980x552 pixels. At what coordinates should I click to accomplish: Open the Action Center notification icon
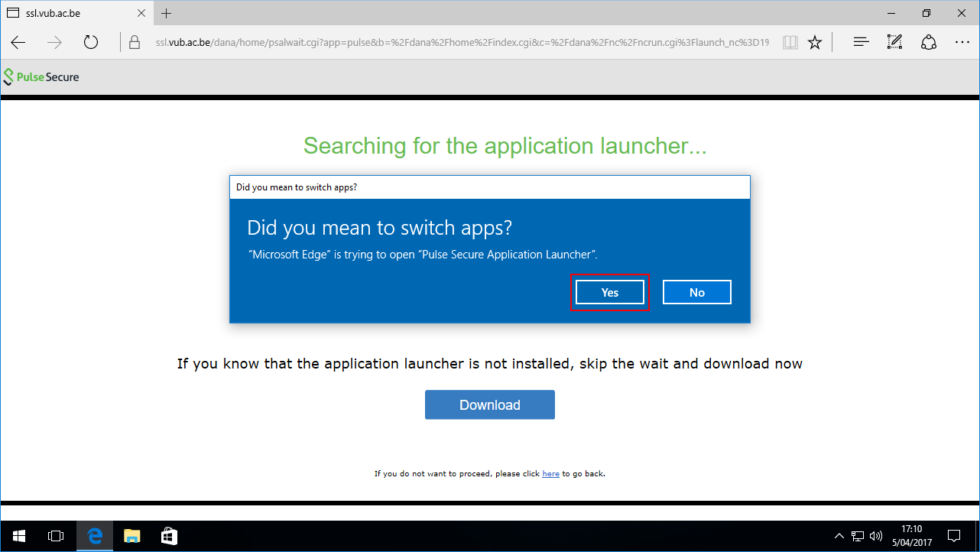(954, 536)
